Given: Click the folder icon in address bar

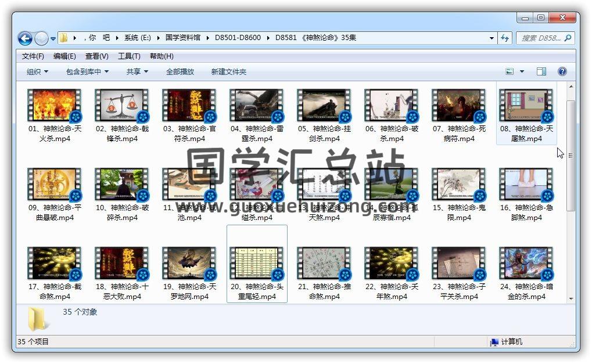Looking at the screenshot, I should pos(63,38).
